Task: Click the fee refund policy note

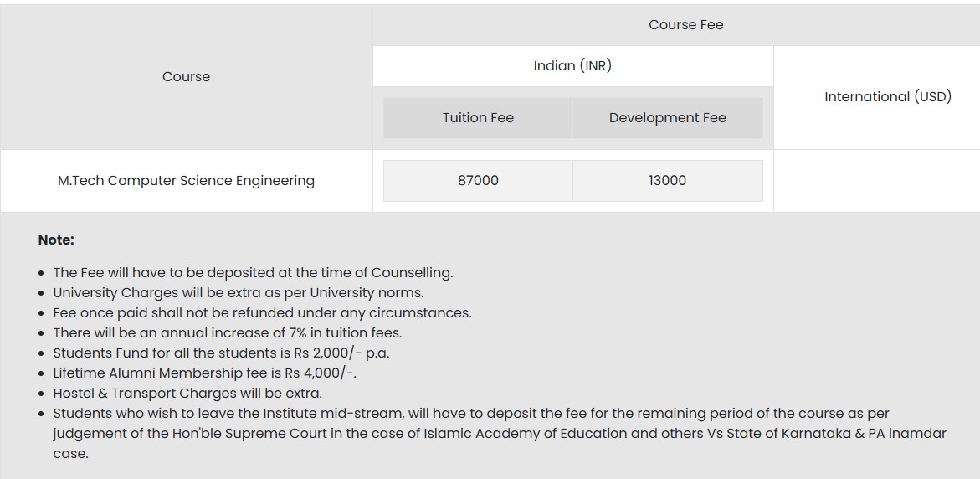Action: (262, 313)
